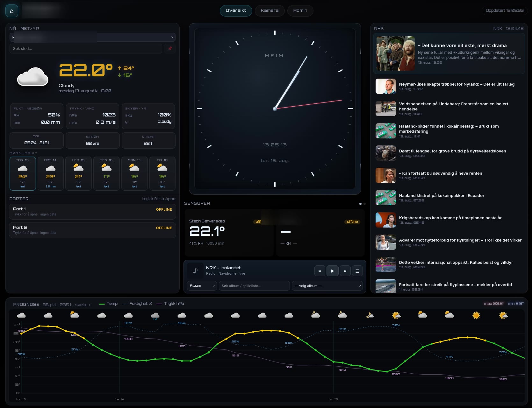
Task: Click the "NRK – Innlandet" station title
Action: pos(223,268)
